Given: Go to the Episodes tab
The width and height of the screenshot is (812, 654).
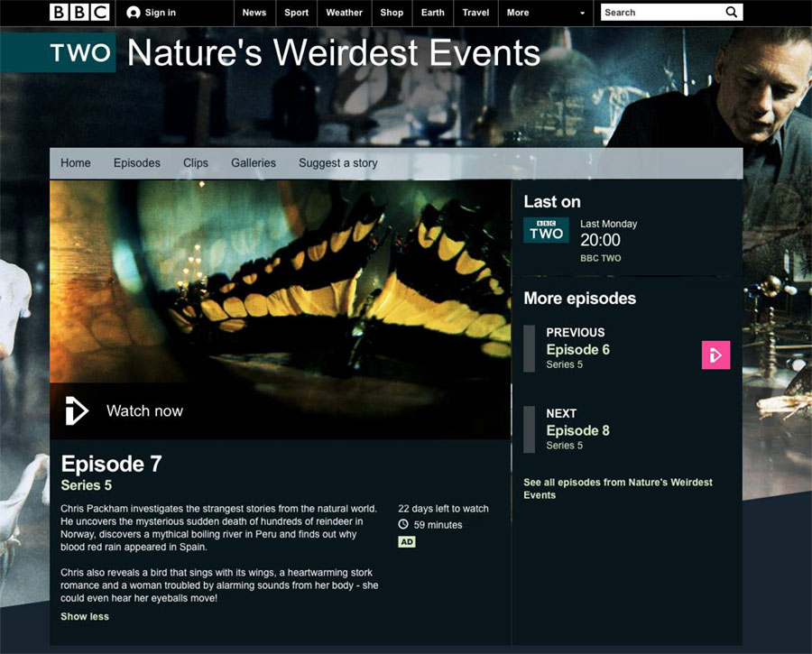Looking at the screenshot, I should point(137,162).
